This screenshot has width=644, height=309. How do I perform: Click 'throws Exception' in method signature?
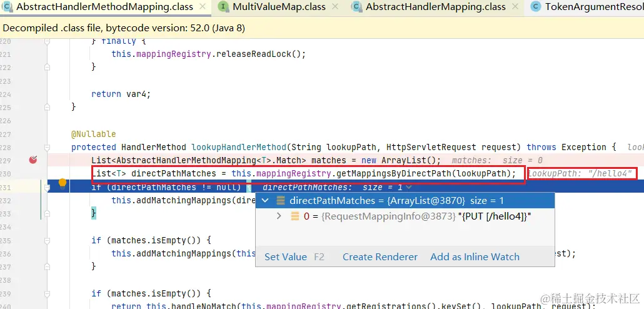tap(567, 147)
